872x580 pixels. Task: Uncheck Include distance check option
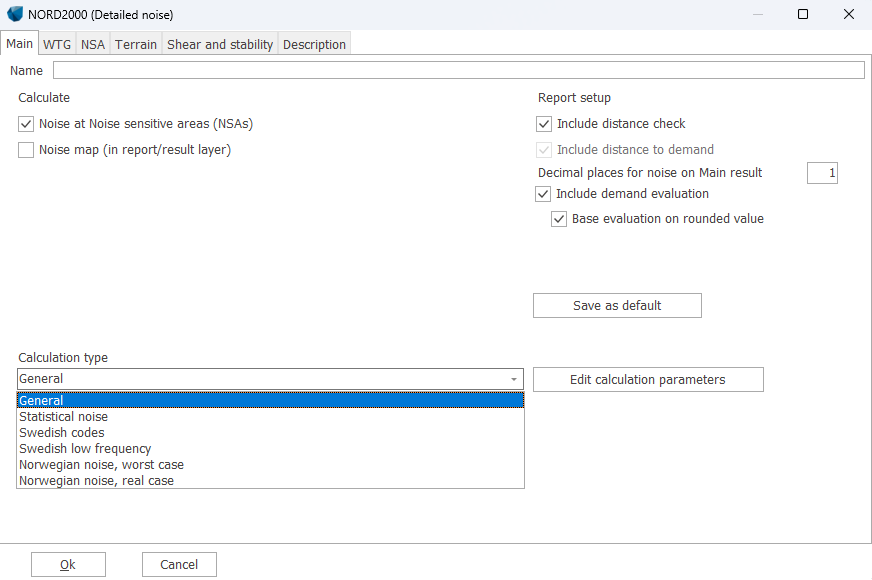(x=544, y=124)
